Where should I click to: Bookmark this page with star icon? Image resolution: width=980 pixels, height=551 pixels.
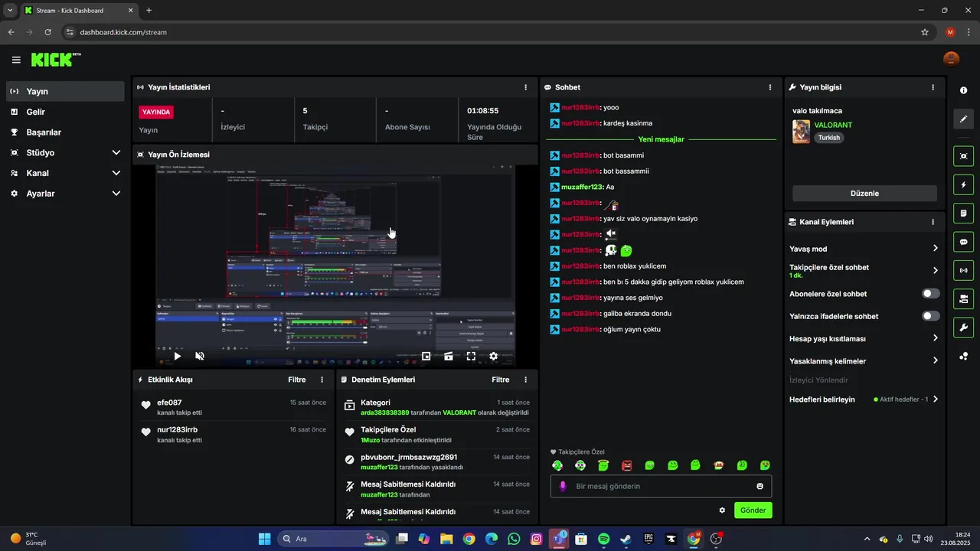[x=925, y=32]
